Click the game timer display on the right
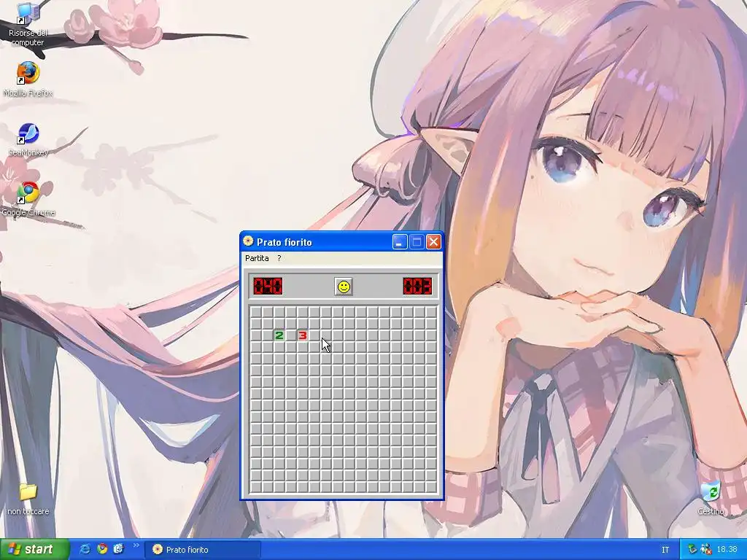 tap(417, 286)
